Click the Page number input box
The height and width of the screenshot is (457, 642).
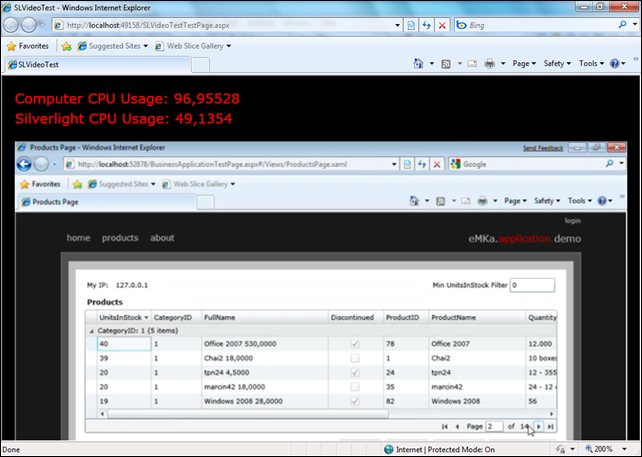(494, 427)
